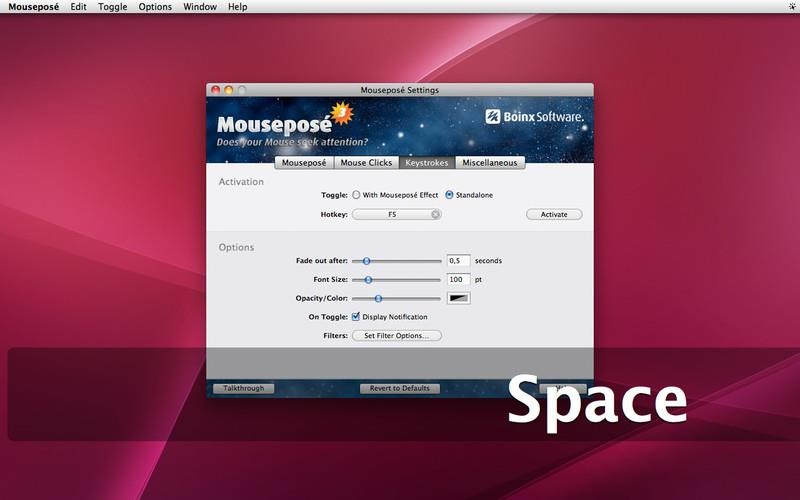Close the Mouseposé Settings window
800x500 pixels.
click(x=215, y=90)
